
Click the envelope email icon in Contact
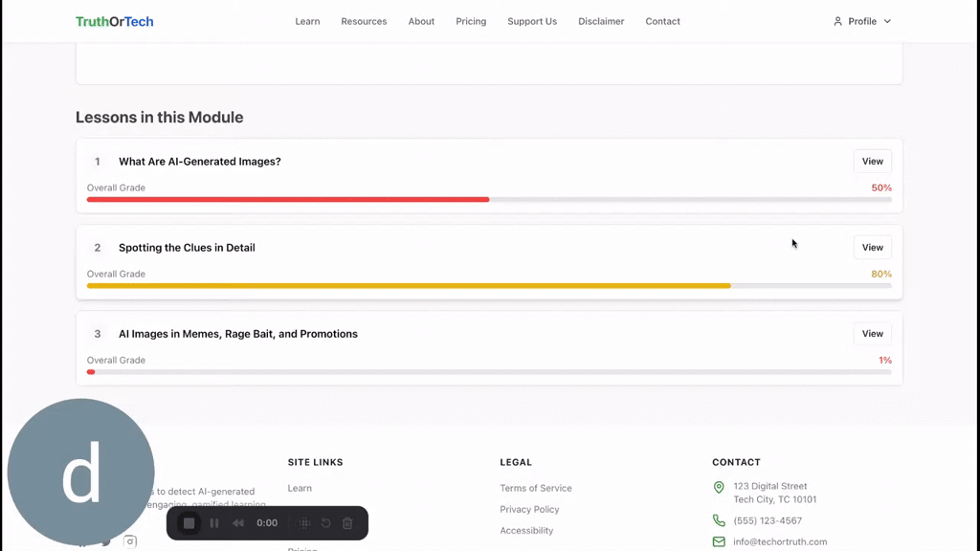[x=719, y=541]
